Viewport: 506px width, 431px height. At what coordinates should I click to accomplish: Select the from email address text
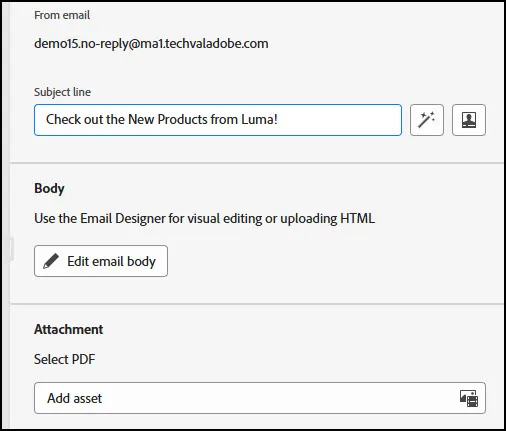click(x=151, y=44)
